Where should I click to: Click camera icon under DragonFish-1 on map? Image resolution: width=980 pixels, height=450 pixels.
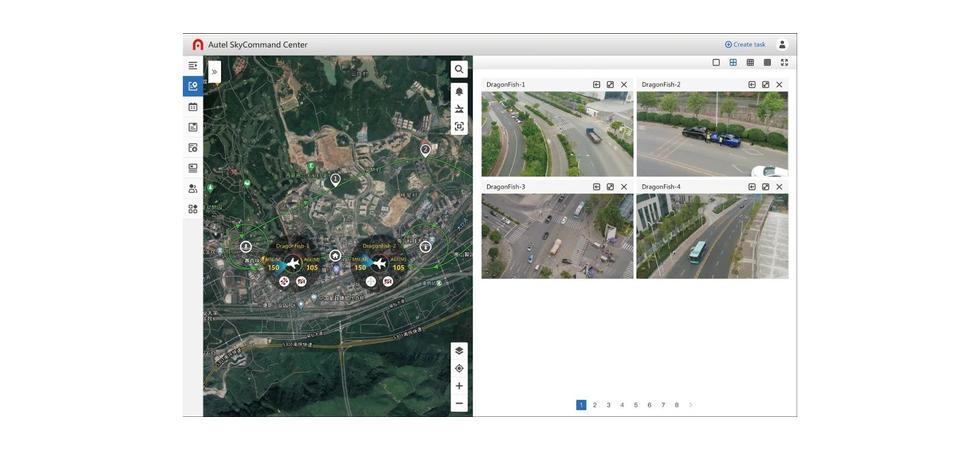point(301,282)
